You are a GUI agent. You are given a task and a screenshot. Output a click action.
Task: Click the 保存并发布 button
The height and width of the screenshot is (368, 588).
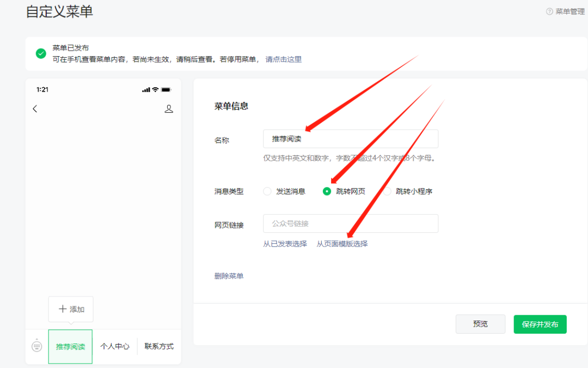[540, 324]
